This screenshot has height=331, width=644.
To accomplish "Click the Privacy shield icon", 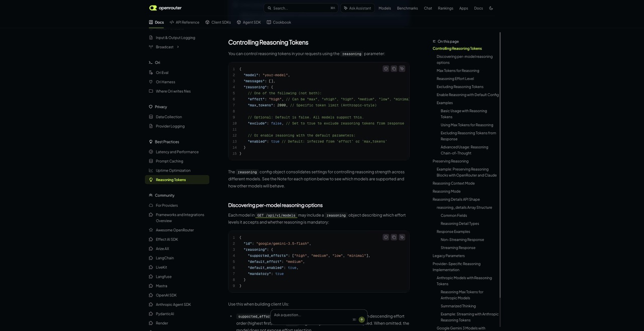I will (x=150, y=107).
